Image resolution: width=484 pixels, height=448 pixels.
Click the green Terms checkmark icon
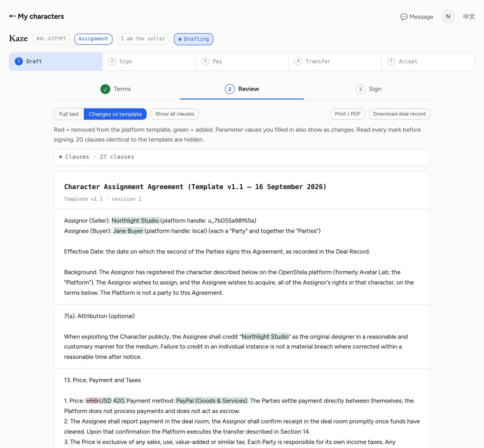point(105,89)
